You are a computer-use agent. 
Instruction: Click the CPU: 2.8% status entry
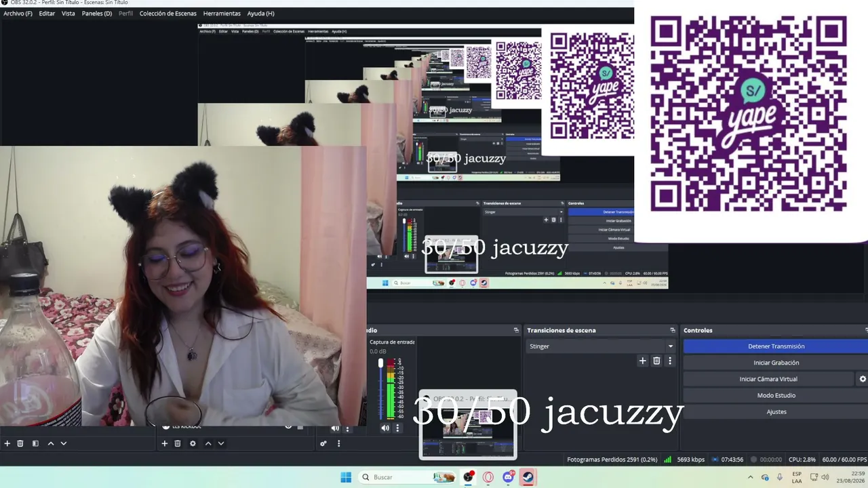802,460
